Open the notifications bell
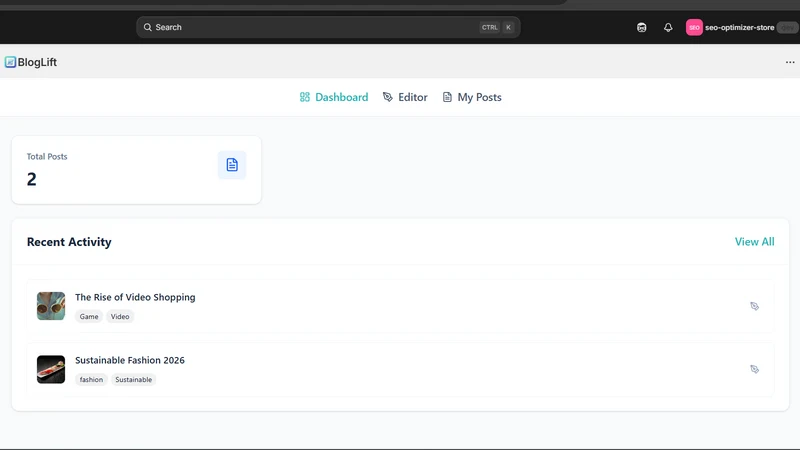Viewport: 800px width, 450px height. tap(668, 28)
